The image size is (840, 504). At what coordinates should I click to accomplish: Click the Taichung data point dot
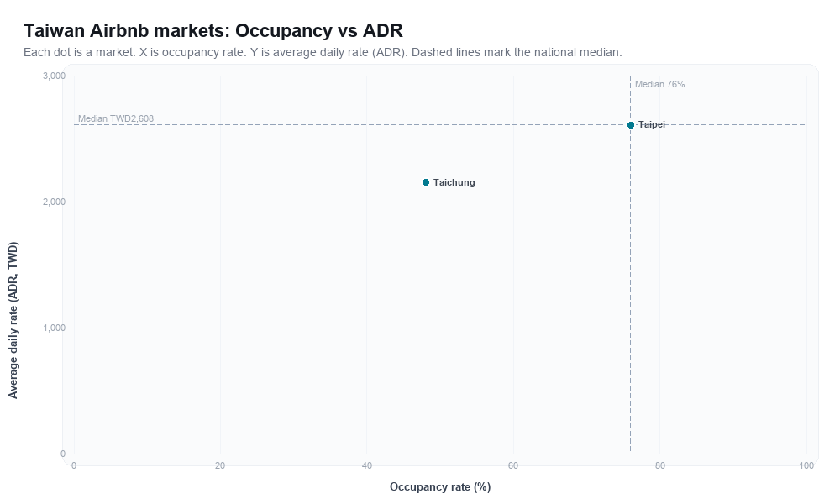pyautogui.click(x=426, y=182)
